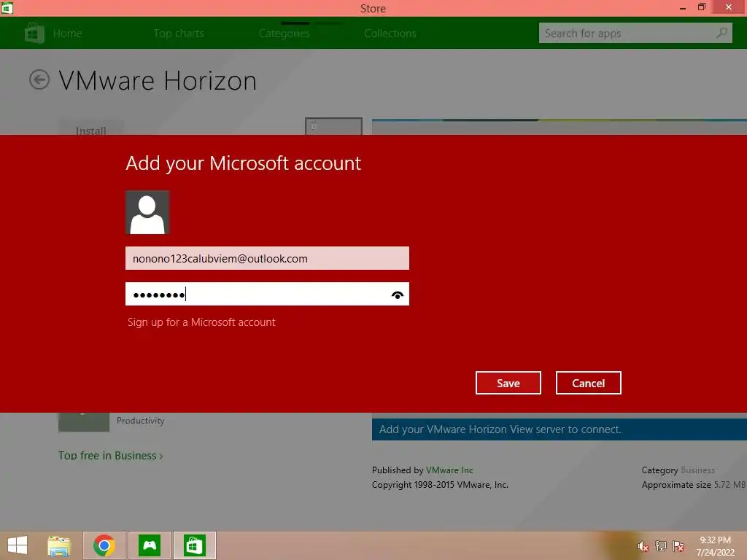This screenshot has width=747, height=560.
Task: Open Top free in Business link
Action: 111,456
